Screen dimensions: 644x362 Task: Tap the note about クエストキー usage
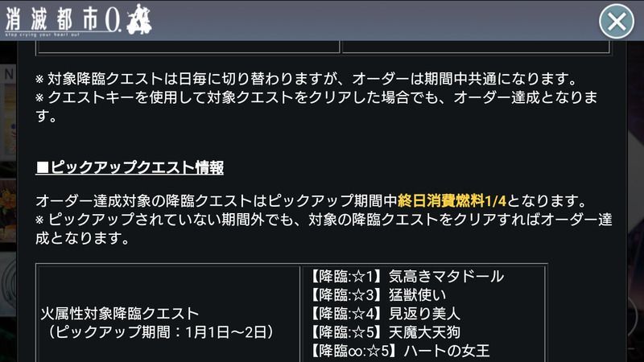[x=316, y=107]
